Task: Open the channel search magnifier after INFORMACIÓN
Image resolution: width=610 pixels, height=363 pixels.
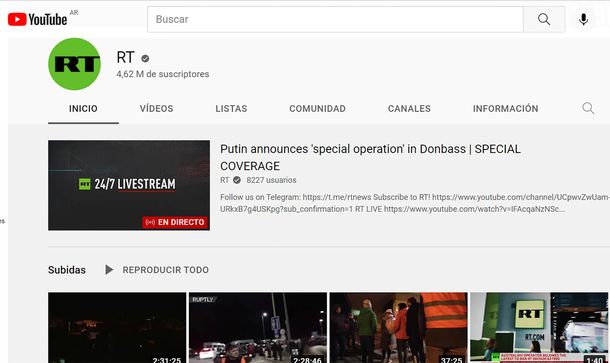Action: [x=588, y=108]
